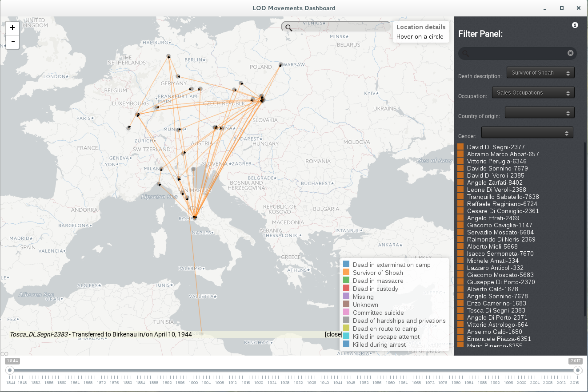Click the right timeline slider handle at 2017
The height and width of the screenshot is (392, 588).
(578, 370)
